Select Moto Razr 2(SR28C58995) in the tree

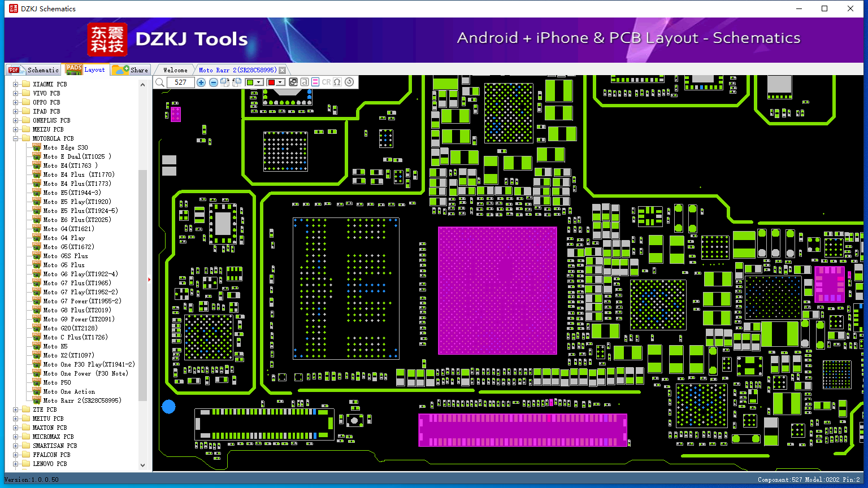[x=82, y=400]
